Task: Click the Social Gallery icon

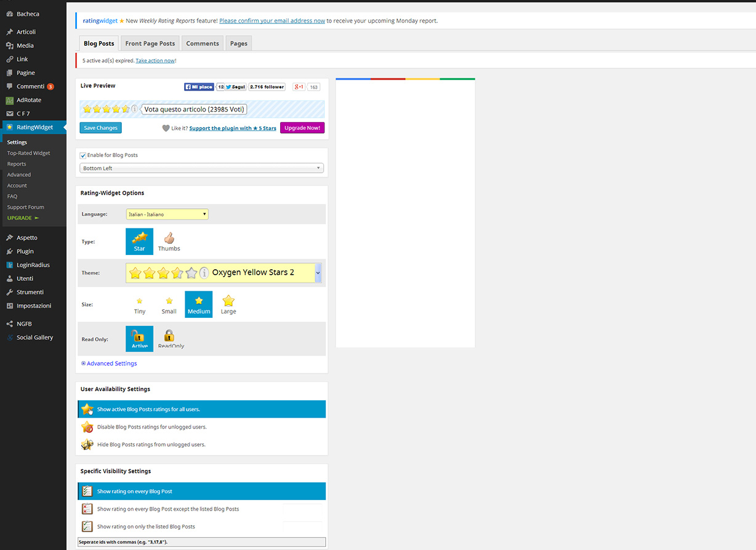Action: point(10,338)
